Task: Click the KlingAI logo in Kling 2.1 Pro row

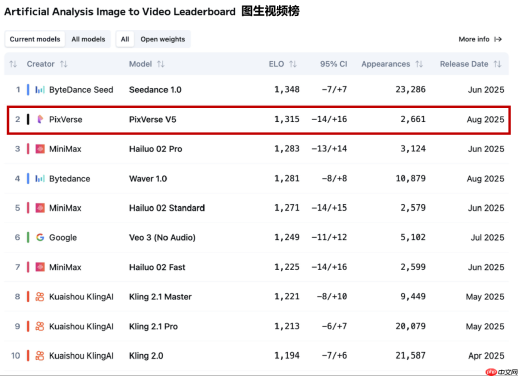Action: (40, 326)
